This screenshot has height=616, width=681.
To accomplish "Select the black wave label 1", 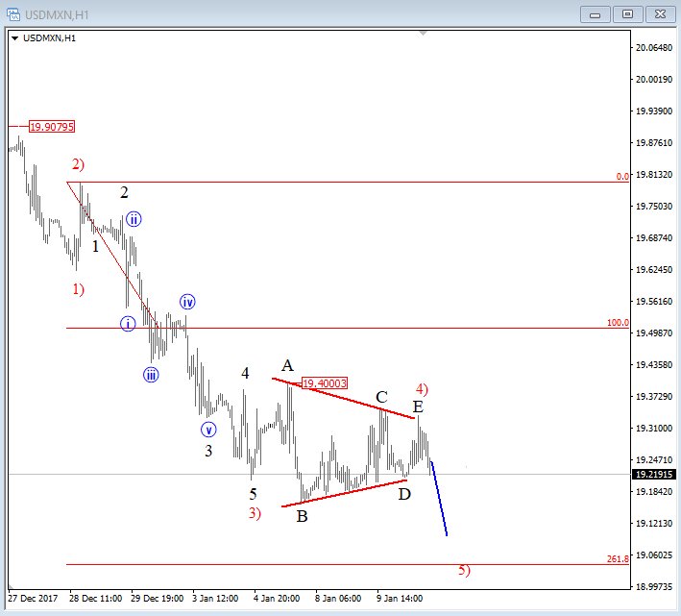I will point(95,247).
